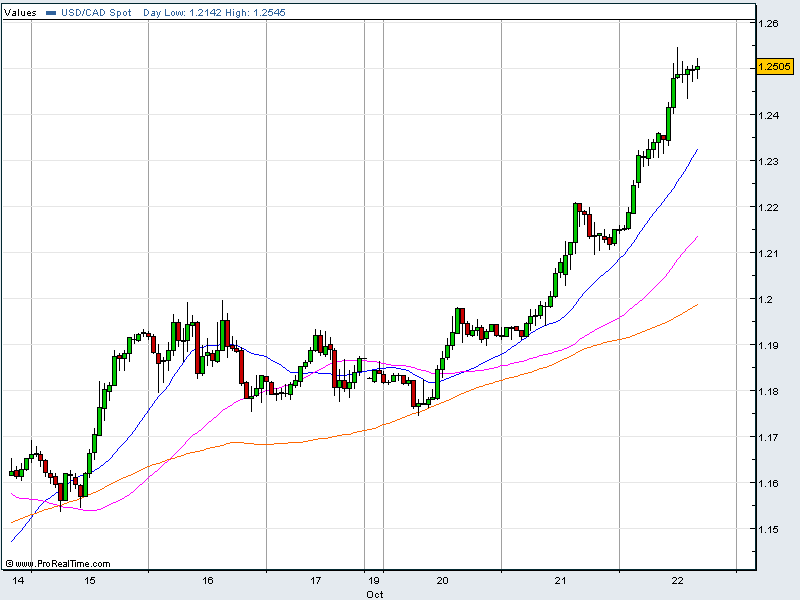Screen dimensions: 800x600
Task: Click the Values label in header
Action: (x=22, y=13)
